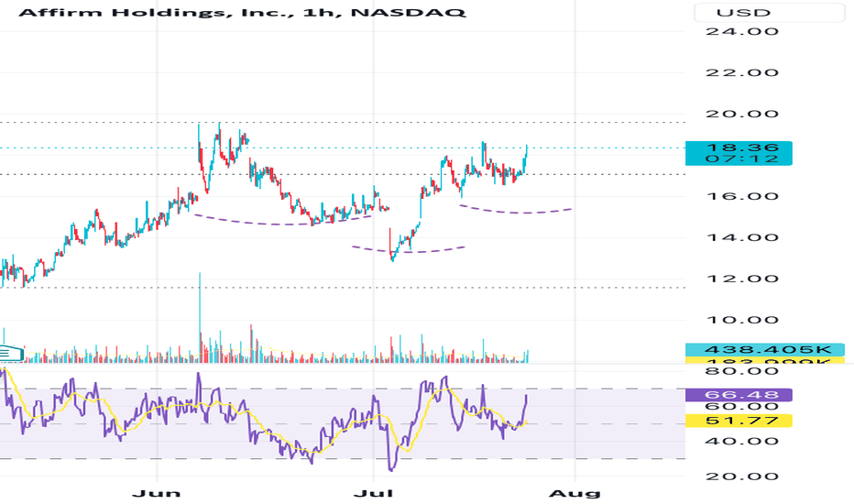Select the short purple dashed curve under July low

[409, 251]
